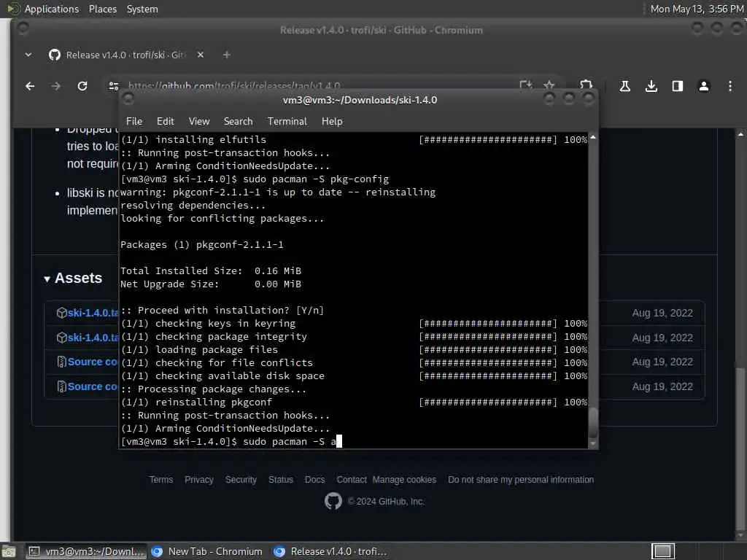Select Release v1.4.0 trofi/ski tab
Viewport: 747px width, 560px height.
125,55
